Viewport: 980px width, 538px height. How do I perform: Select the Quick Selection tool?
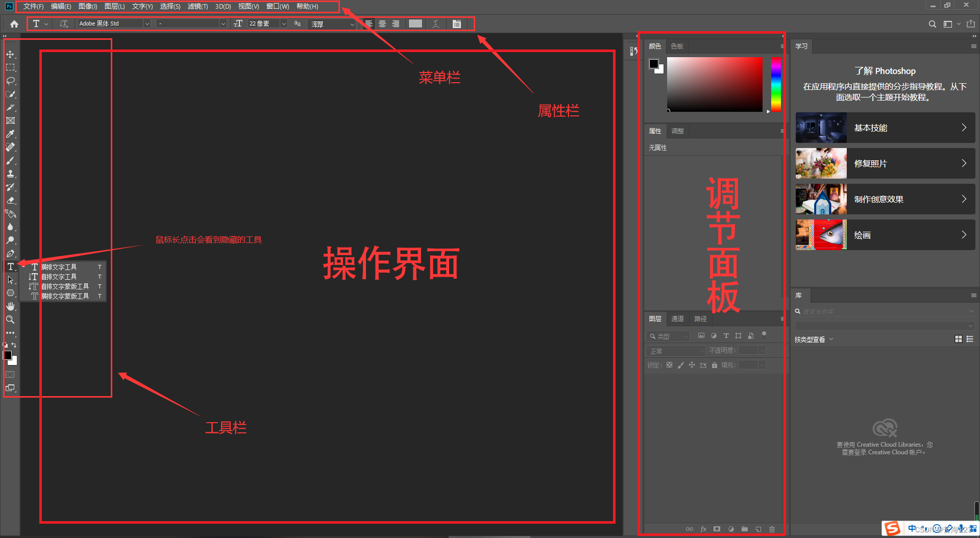[x=10, y=94]
